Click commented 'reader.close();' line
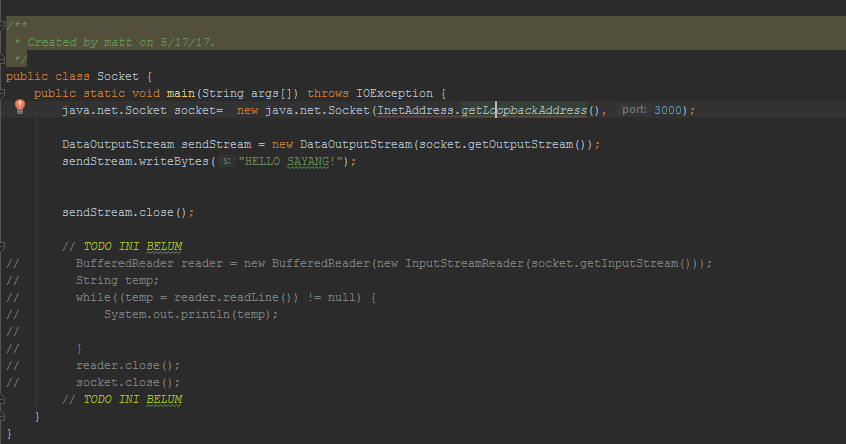 click(128, 365)
